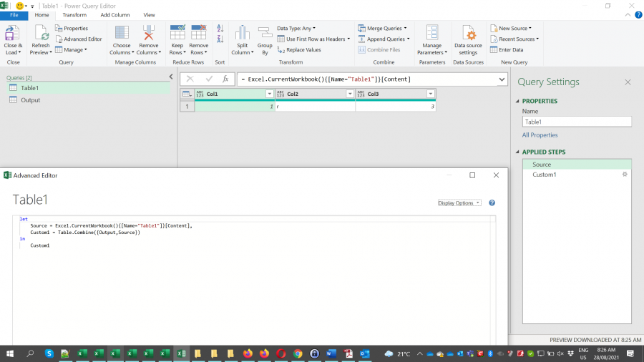Viewport: 644px width, 362px height.
Task: Click the Col2 data type icon
Action: (x=280, y=94)
